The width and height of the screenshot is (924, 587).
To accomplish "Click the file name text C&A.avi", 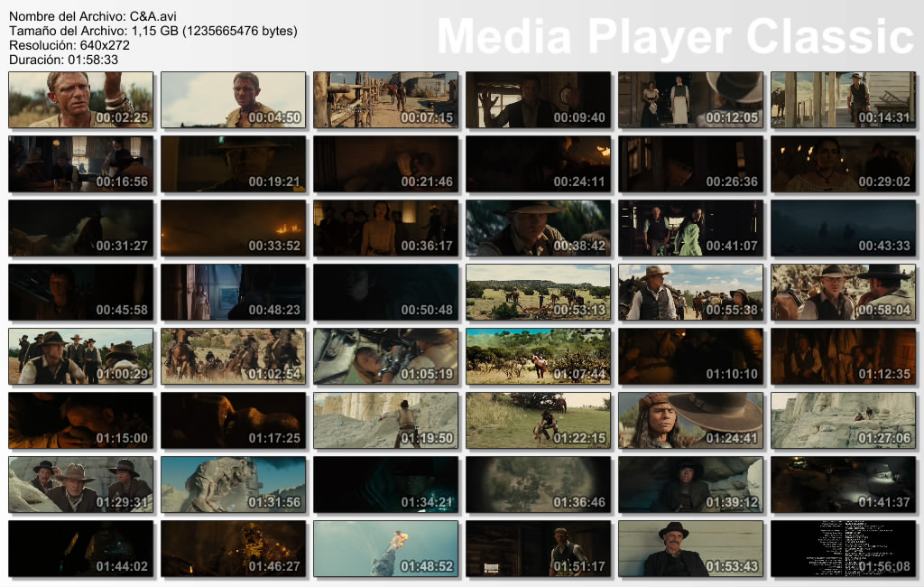I will tap(153, 16).
